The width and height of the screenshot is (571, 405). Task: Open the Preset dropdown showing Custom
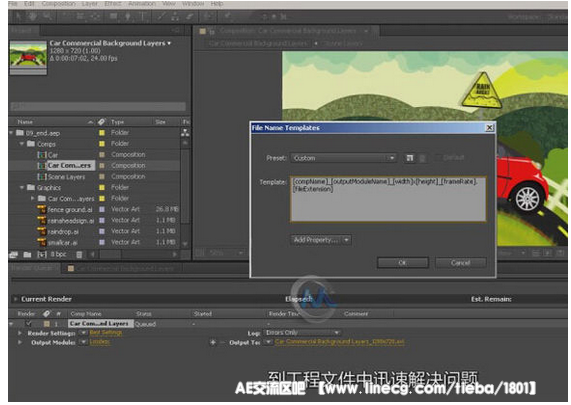pos(343,158)
